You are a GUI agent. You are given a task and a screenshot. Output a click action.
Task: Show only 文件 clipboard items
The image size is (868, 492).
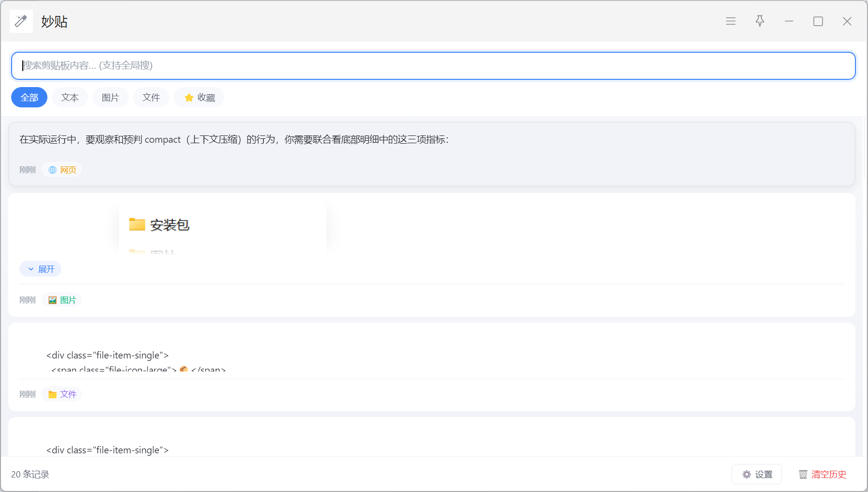tap(151, 98)
